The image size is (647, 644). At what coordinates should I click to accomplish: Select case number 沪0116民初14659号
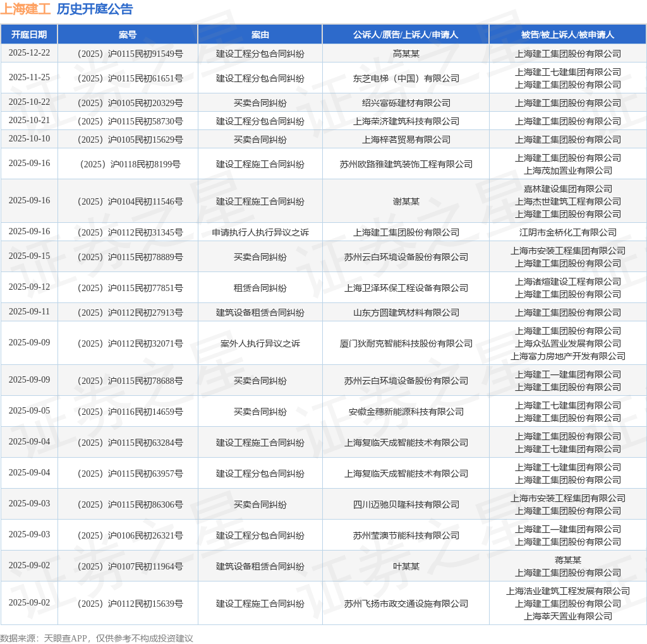(130, 412)
